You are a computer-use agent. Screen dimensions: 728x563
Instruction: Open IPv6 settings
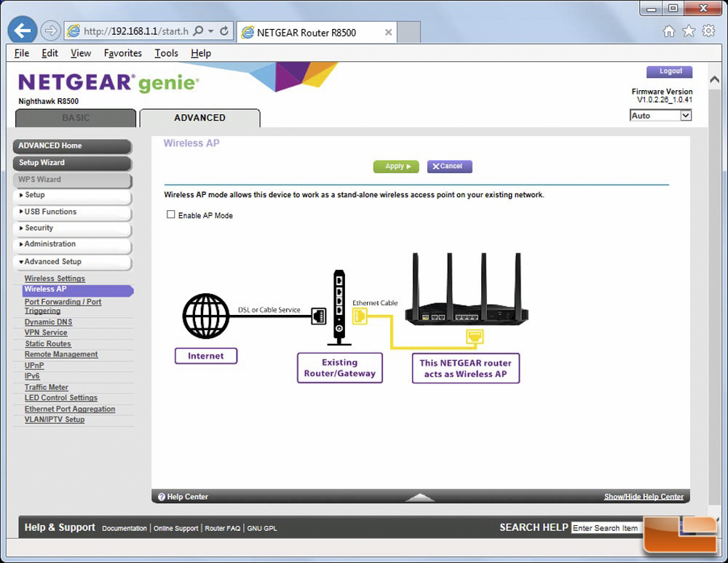tap(32, 376)
